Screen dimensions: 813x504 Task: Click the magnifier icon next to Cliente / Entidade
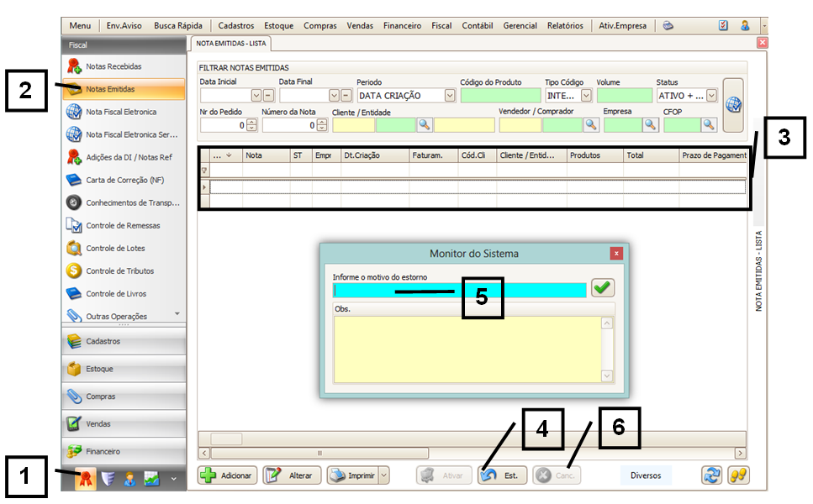(x=425, y=124)
